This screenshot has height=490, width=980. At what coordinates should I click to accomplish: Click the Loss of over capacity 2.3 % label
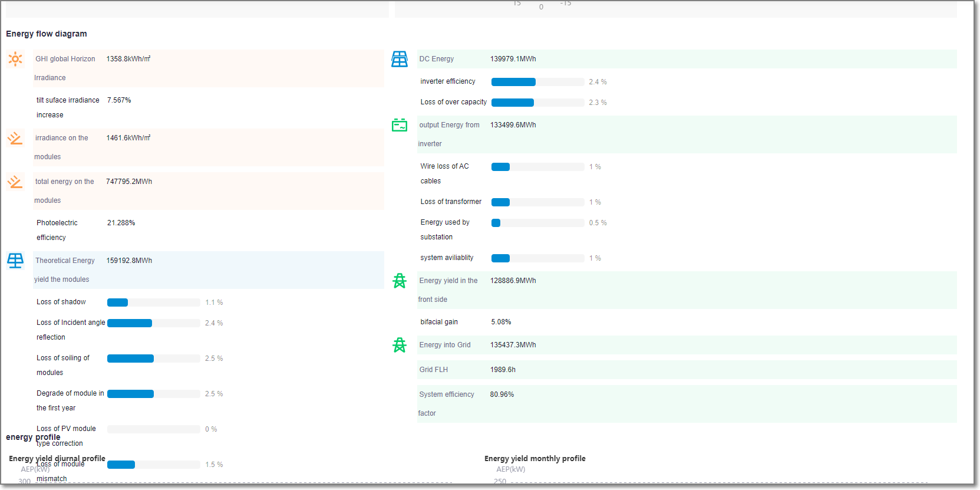598,103
